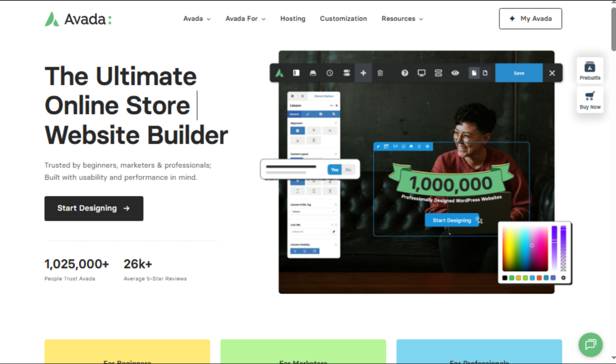Click the blue Save button in the toolbar
This screenshot has height=364, width=616.
(x=519, y=73)
